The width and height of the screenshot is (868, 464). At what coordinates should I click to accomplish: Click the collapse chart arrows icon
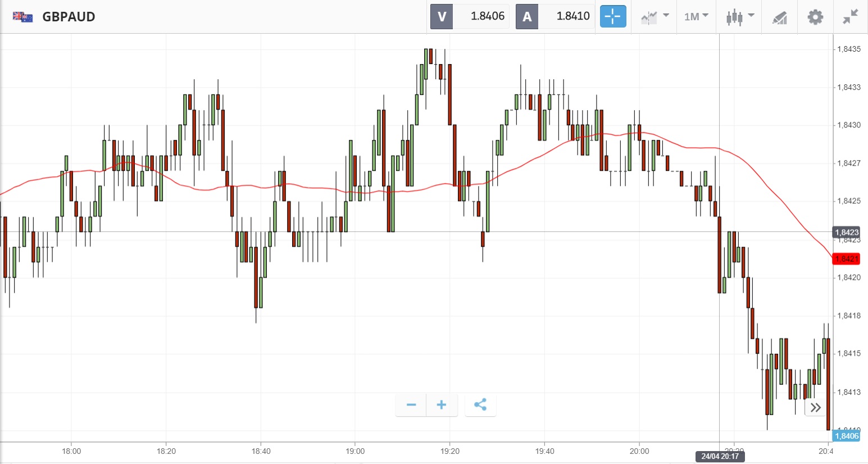(851, 17)
